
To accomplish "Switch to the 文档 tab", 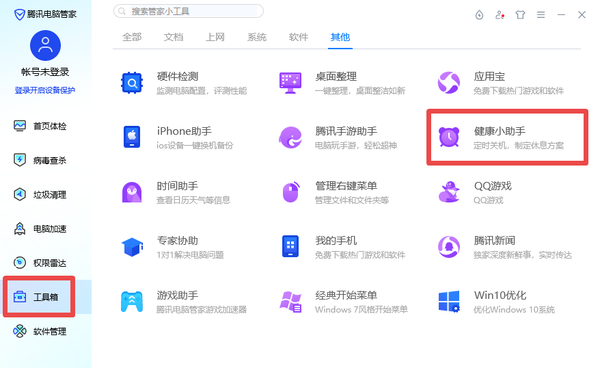I will 174,37.
